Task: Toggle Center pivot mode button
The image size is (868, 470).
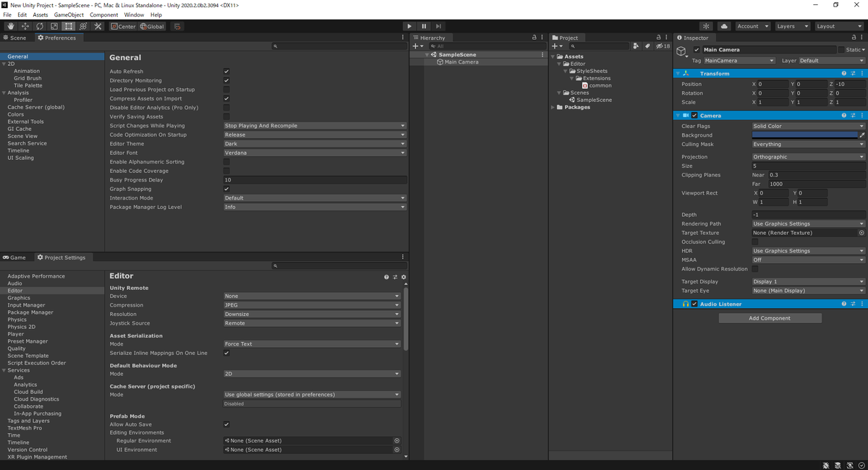Action: pyautogui.click(x=123, y=26)
